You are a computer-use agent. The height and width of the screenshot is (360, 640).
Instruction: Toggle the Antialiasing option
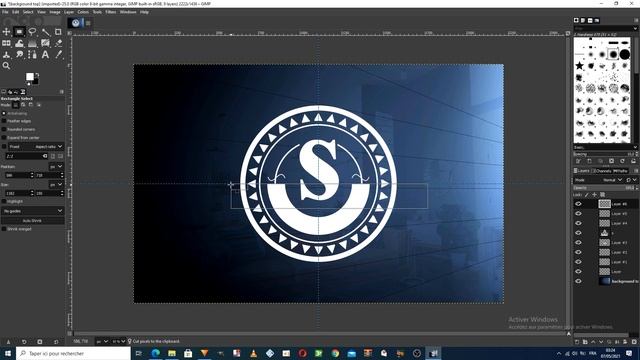pos(15,113)
